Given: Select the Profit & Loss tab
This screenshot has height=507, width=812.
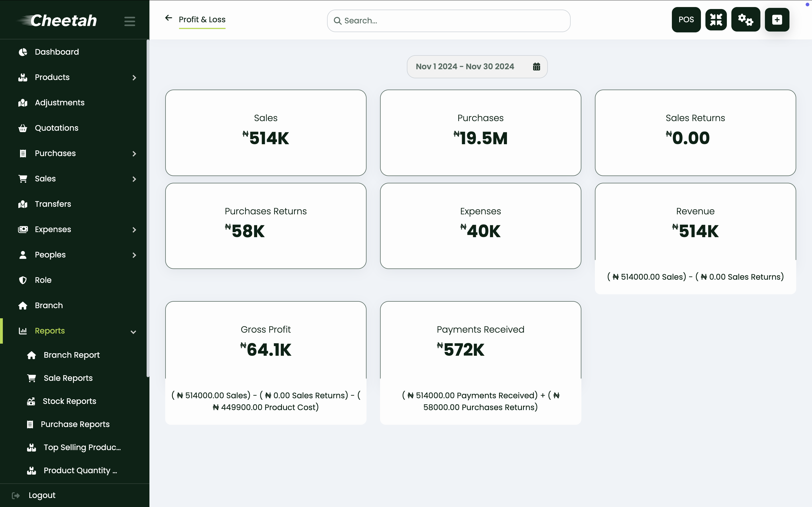Looking at the screenshot, I should tap(202, 19).
